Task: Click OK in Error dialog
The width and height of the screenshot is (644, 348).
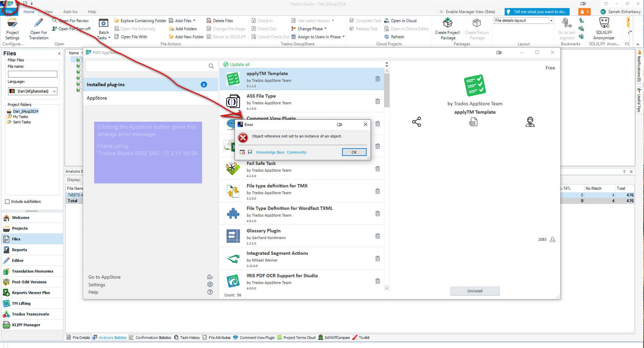Action: (x=354, y=152)
